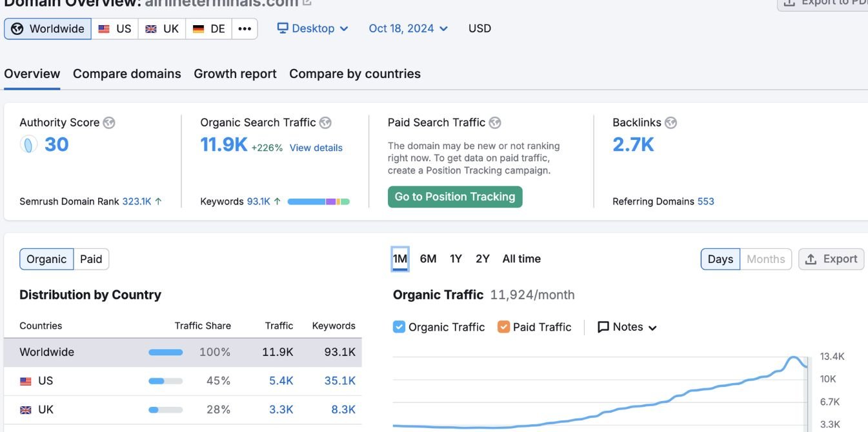This screenshot has height=432, width=868.
Task: Click the three-dots more countries button
Action: click(x=245, y=28)
